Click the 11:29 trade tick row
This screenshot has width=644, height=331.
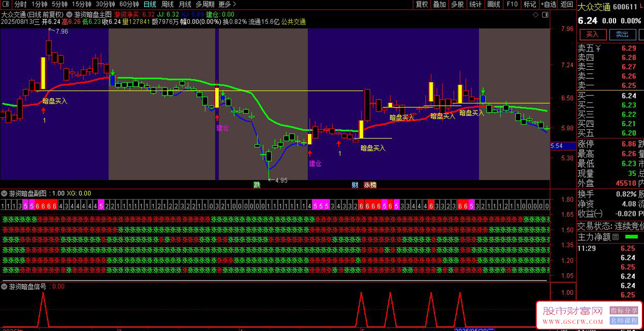click(611, 248)
